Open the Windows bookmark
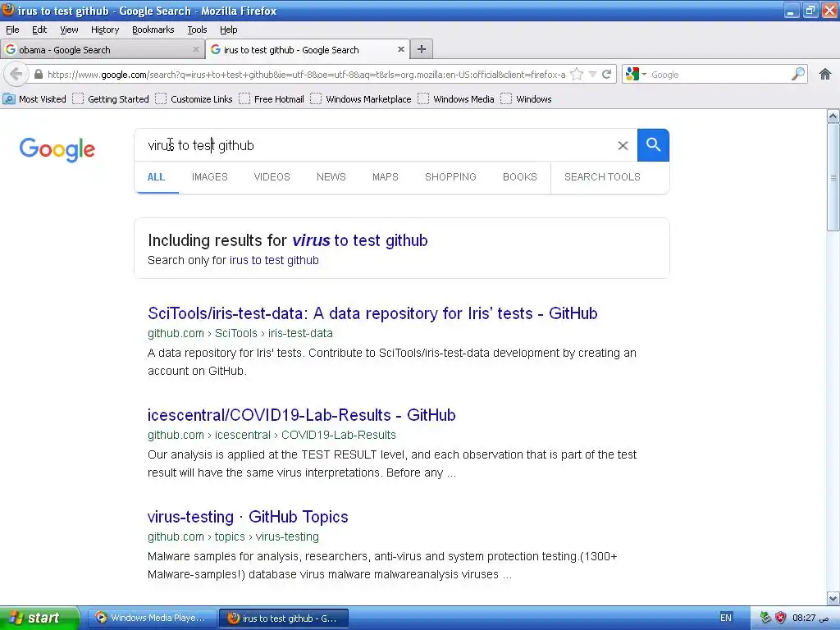Screen dimensions: 840x630 click(527, 99)
